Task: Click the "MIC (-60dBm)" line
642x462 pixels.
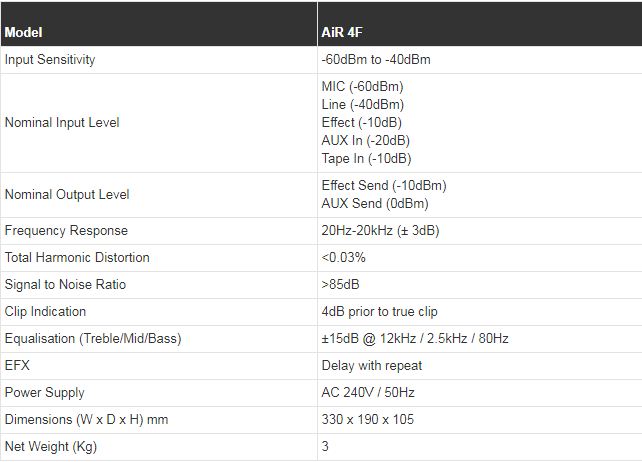Action: point(362,86)
